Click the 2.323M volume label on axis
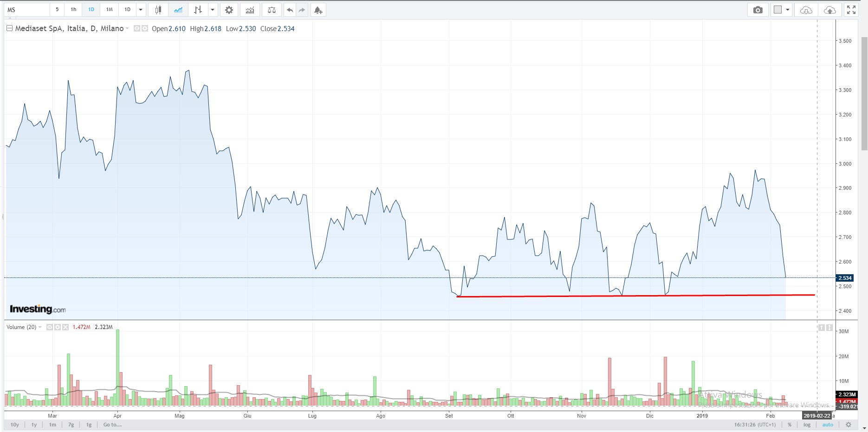 point(847,394)
